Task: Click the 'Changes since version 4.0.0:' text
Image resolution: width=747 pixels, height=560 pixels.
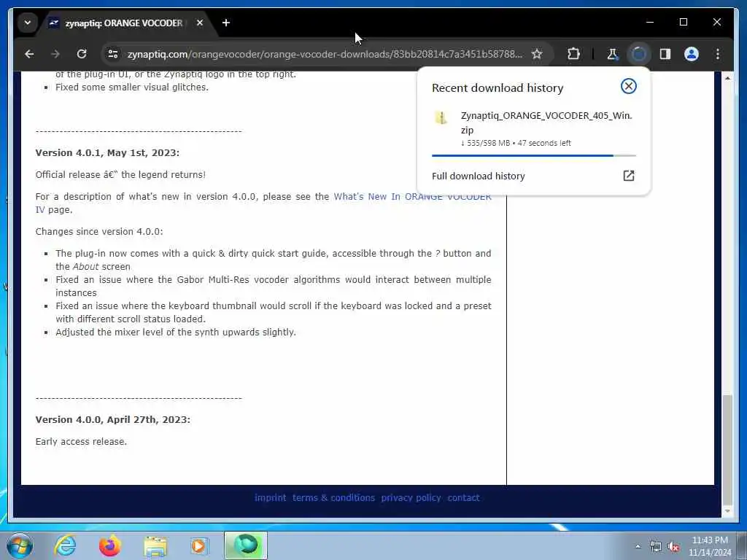Action: pos(99,232)
